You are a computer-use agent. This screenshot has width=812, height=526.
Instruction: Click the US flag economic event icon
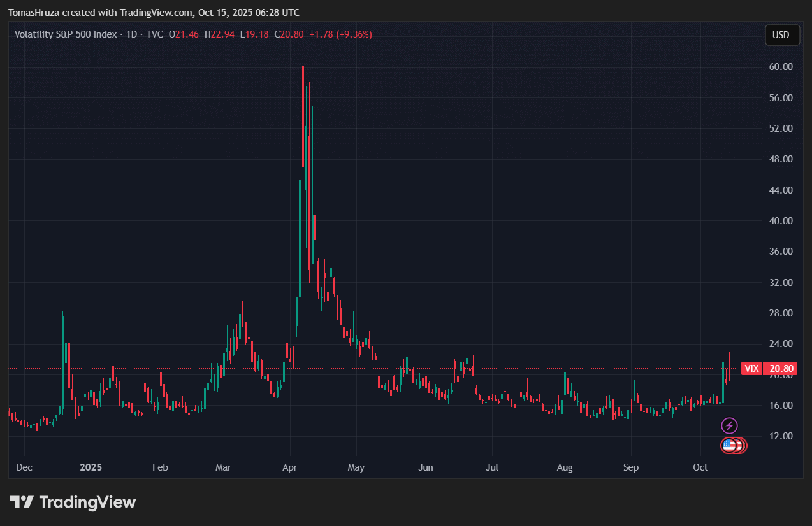[x=729, y=446]
